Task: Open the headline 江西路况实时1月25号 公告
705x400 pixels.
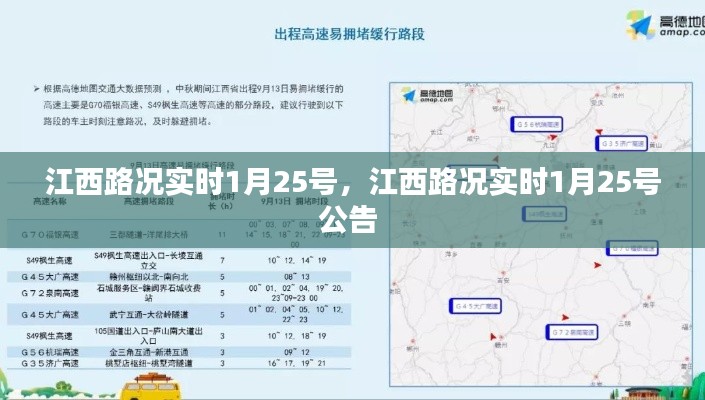Action: click(x=352, y=200)
